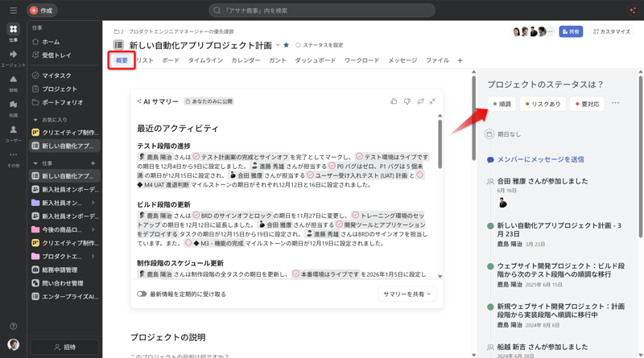This screenshot has width=644, height=358.
Task: Add new item with 仕事 plus icon
Action: [x=93, y=163]
